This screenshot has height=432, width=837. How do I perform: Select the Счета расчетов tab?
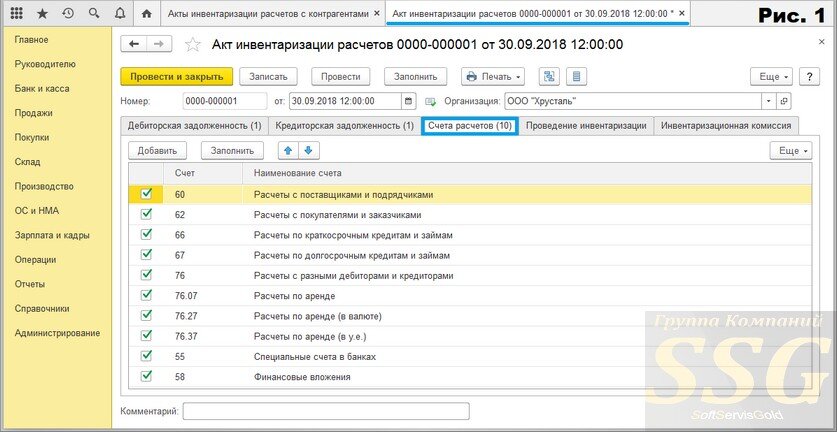pos(470,126)
